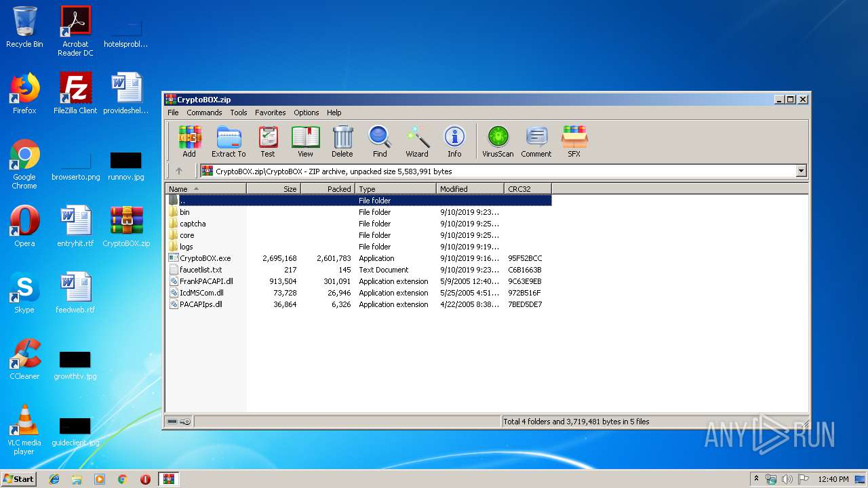Open the Favorites menu

coord(270,113)
